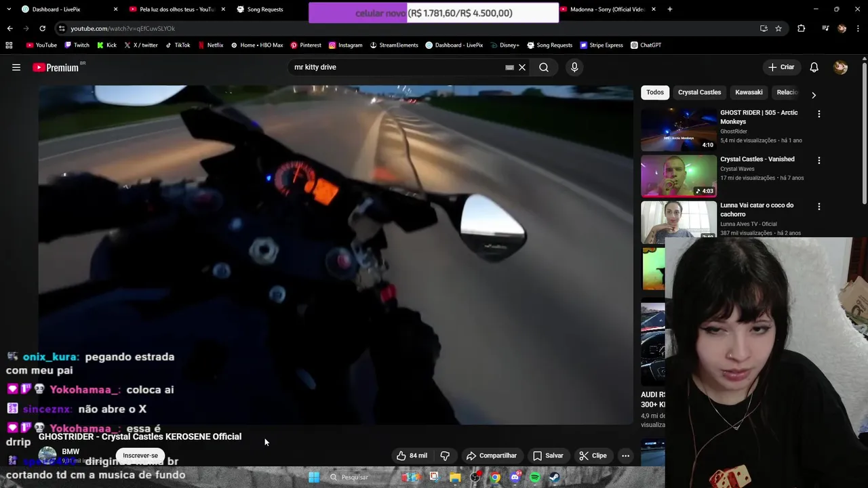Open options for Crystal Castles Vanished video
Viewport: 868px width, 488px height.
tap(818, 161)
